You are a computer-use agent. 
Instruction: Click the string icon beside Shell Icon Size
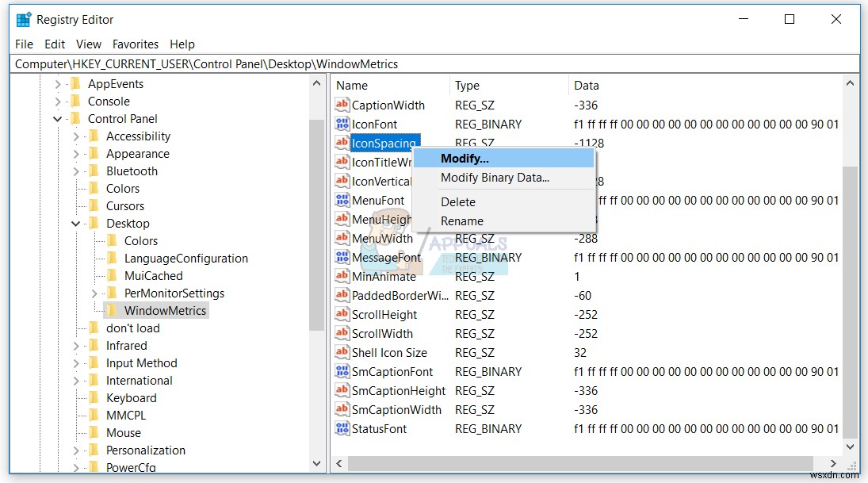[x=341, y=352]
